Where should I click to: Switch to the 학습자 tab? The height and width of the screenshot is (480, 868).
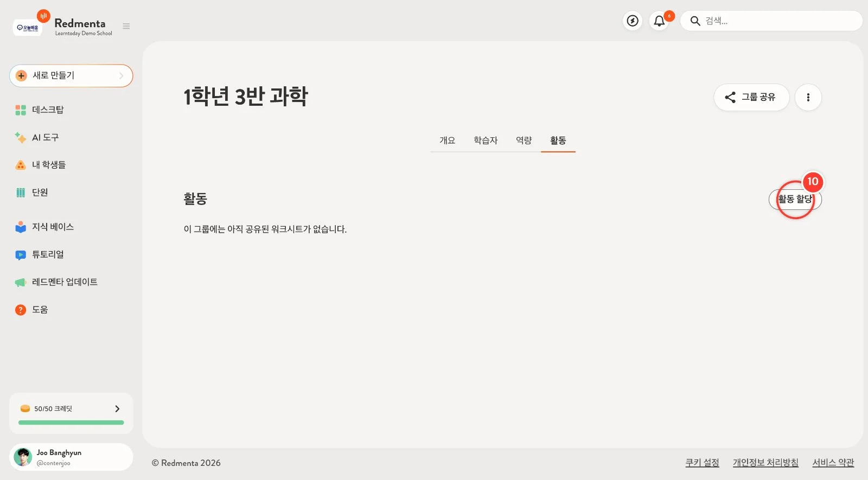point(486,140)
